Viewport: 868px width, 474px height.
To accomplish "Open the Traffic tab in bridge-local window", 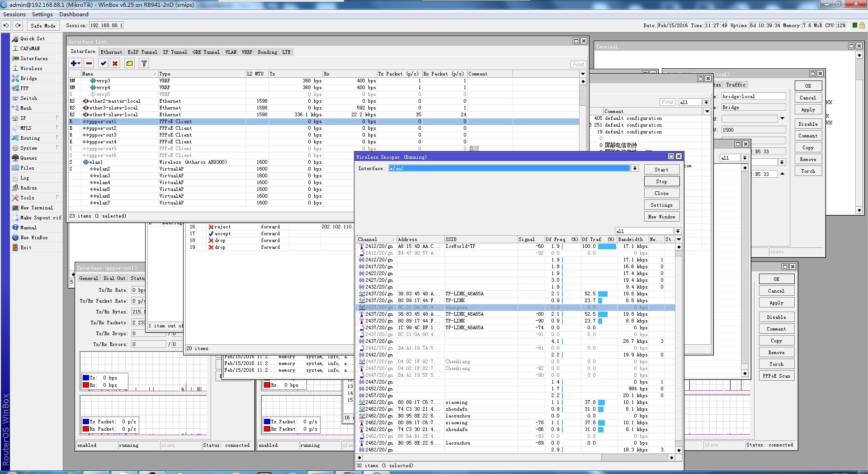I will 736,85.
